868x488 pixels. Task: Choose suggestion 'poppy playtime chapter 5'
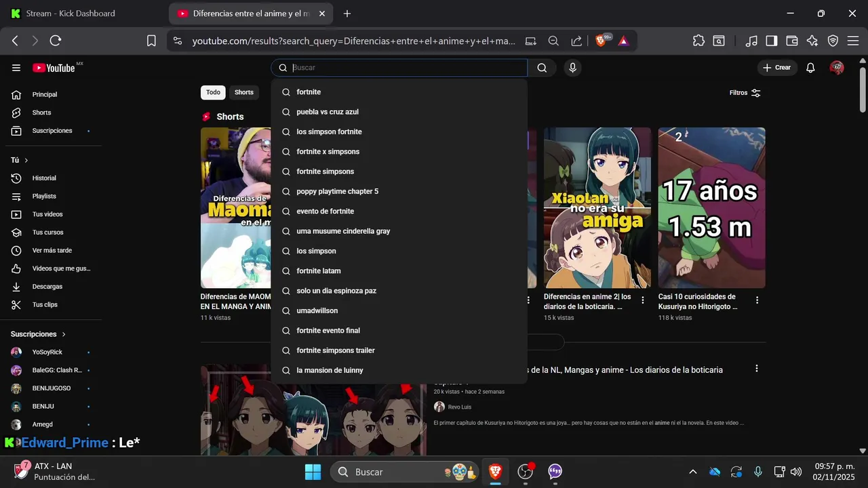[x=399, y=191]
